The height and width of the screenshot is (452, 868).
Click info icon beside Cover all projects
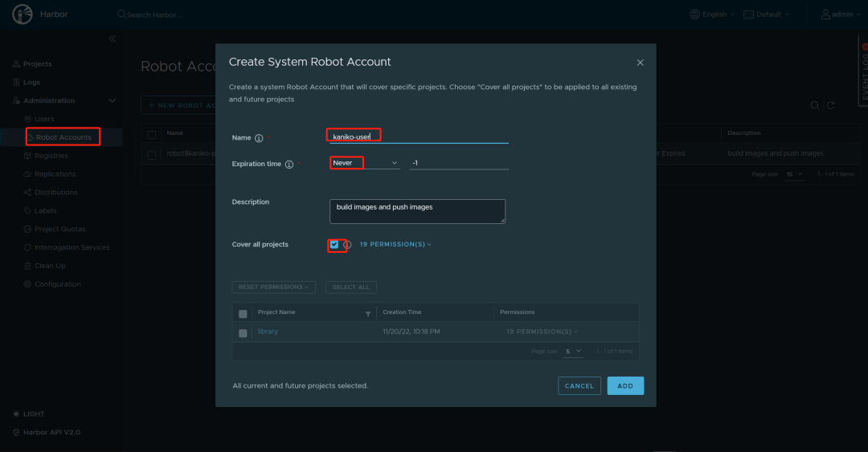[348, 245]
